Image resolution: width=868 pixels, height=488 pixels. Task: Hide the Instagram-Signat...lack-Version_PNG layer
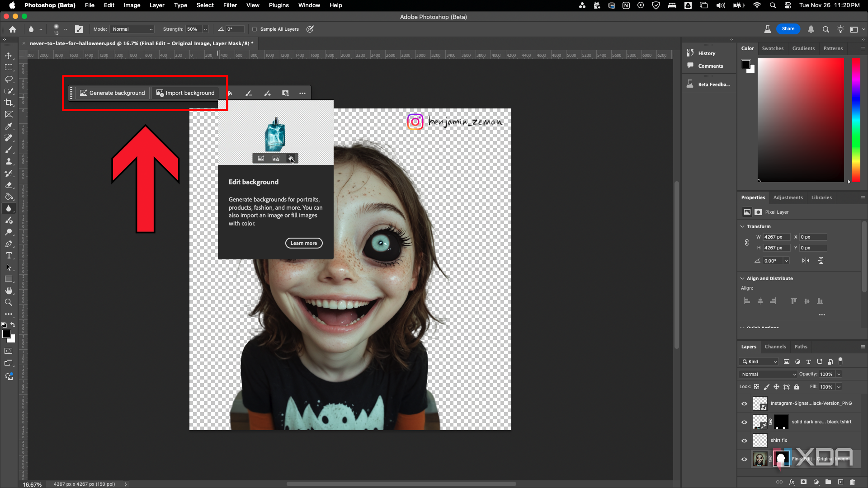(745, 404)
